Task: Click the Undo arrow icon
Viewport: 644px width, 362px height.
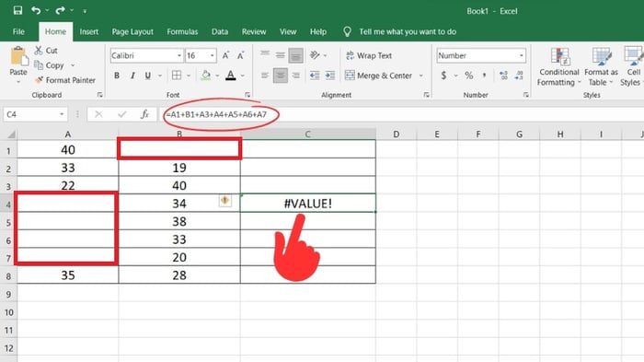Action: [36, 11]
